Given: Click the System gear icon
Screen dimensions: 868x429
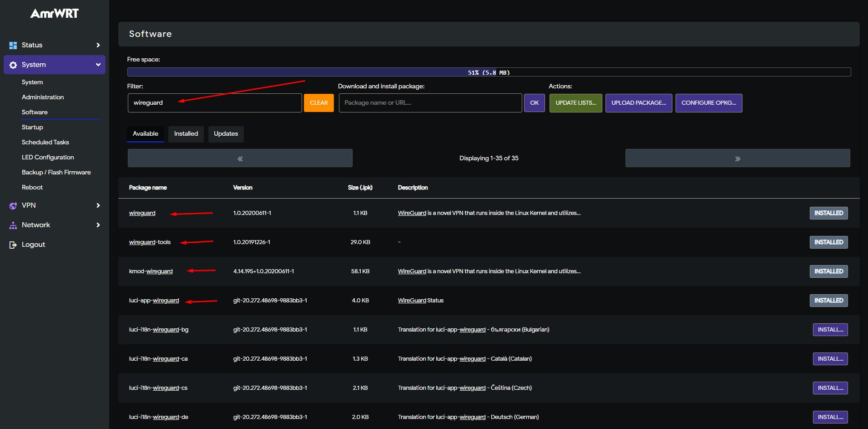Looking at the screenshot, I should coord(13,65).
